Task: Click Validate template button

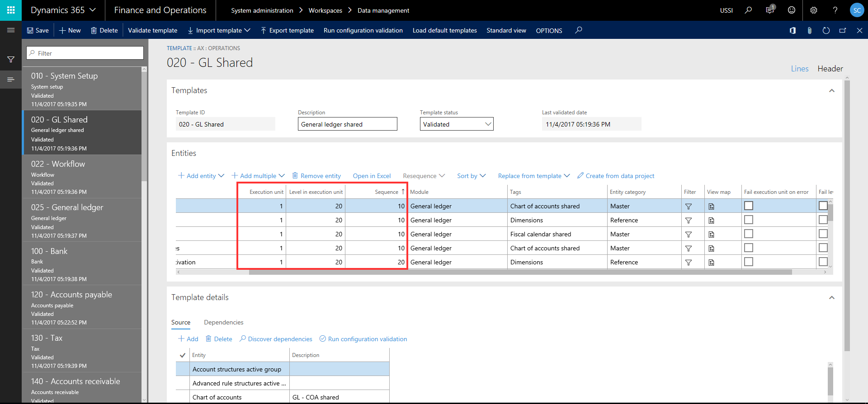Action: 152,30
